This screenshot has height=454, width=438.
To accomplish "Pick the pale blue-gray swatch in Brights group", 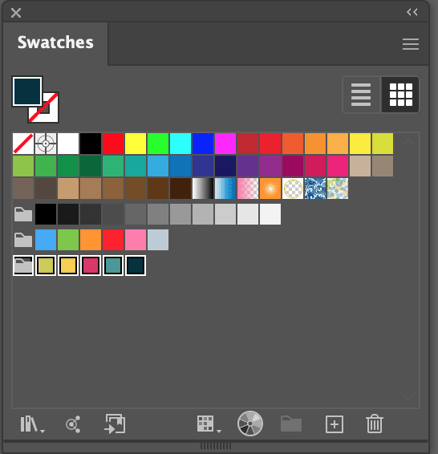I will [x=158, y=240].
